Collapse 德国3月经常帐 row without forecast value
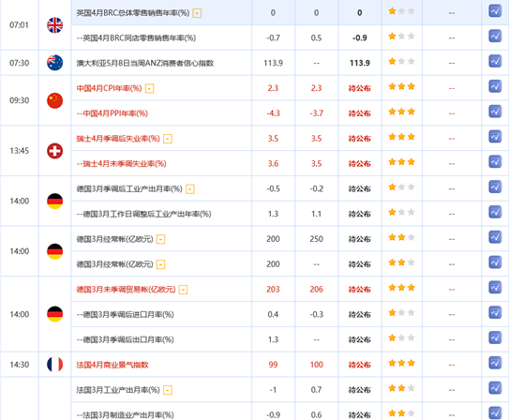Image resolution: width=509 pixels, height=420 pixels. (x=160, y=264)
